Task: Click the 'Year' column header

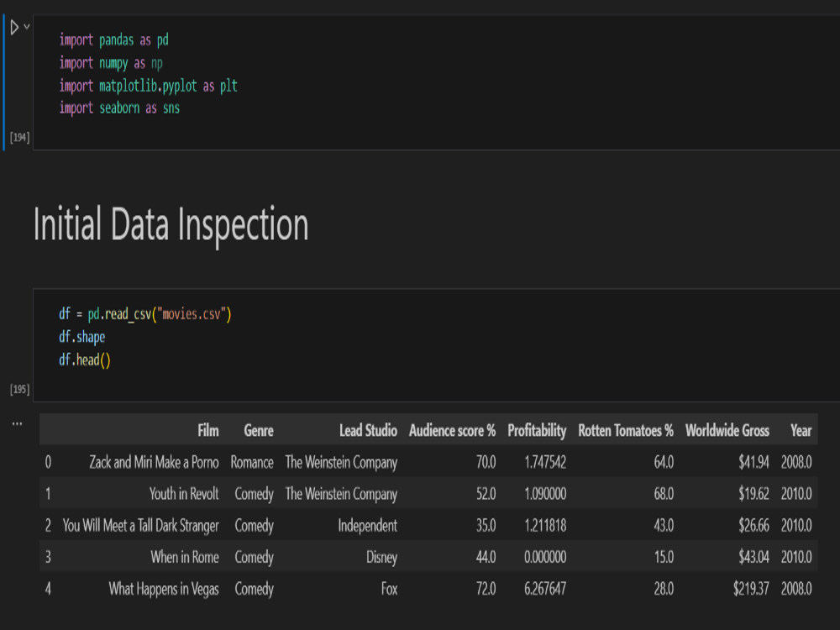Action: 801,430
